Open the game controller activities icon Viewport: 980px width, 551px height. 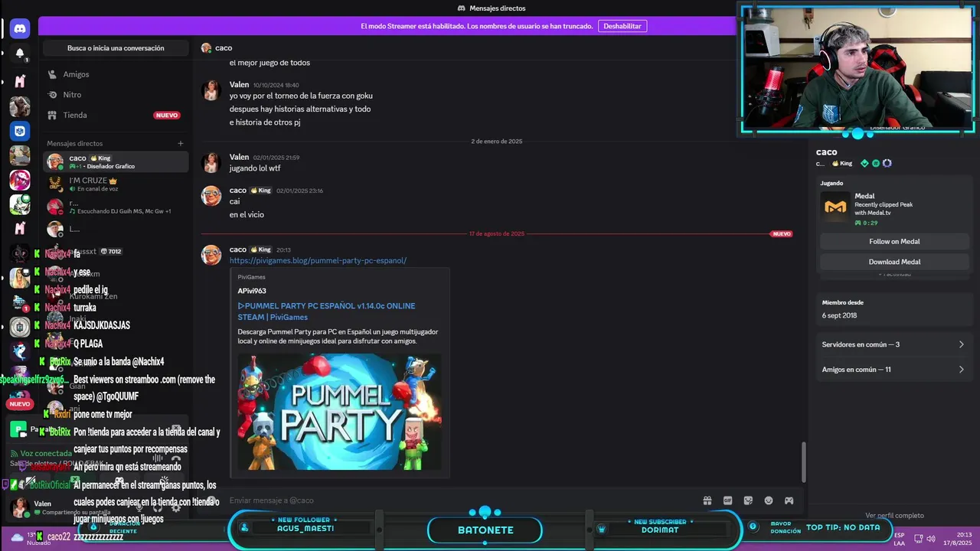(789, 500)
